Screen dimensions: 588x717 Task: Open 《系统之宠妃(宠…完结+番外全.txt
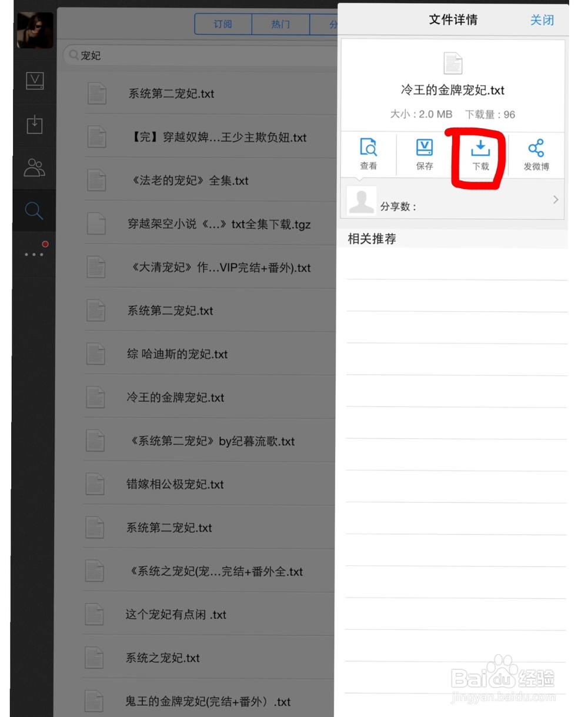tap(209, 571)
